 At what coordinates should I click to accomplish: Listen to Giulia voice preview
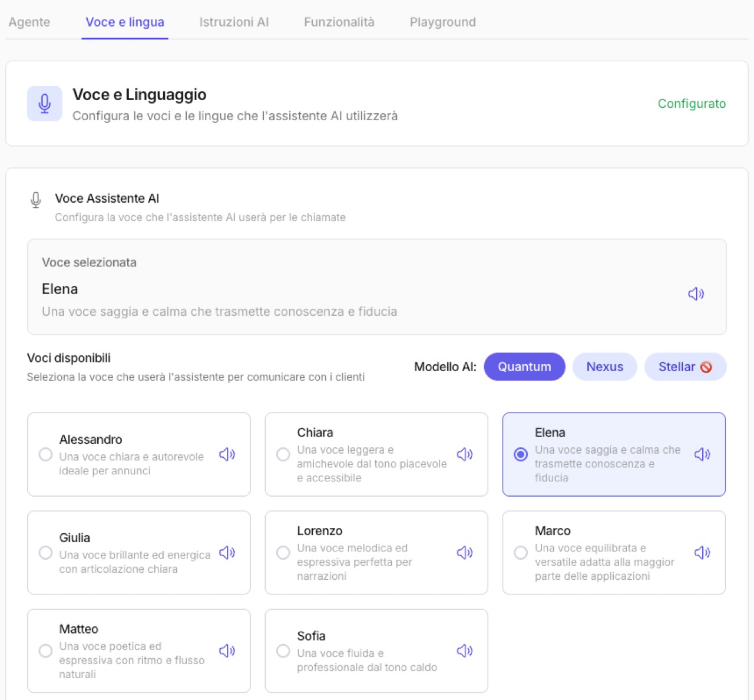pyautogui.click(x=227, y=553)
